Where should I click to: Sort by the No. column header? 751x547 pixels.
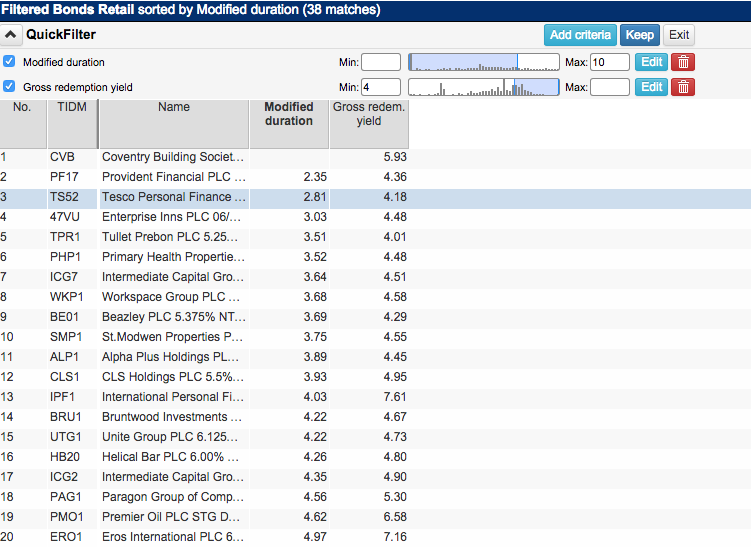23,124
